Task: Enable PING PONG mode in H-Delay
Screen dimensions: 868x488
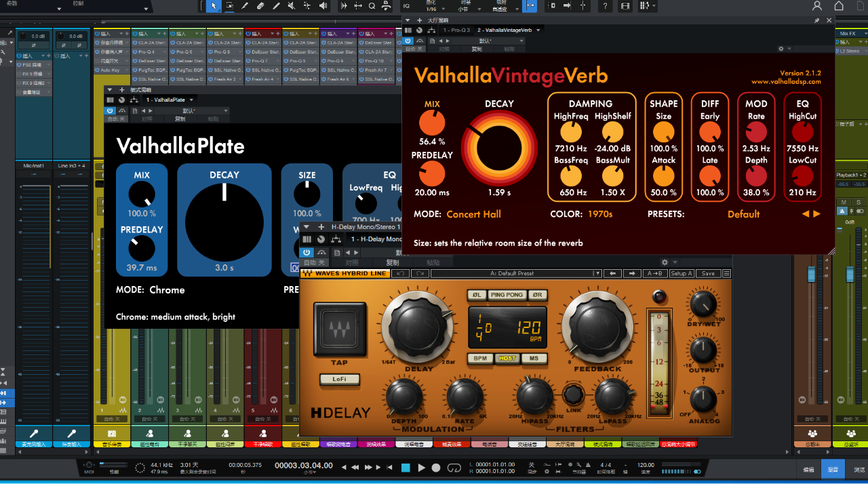Action: click(x=507, y=295)
